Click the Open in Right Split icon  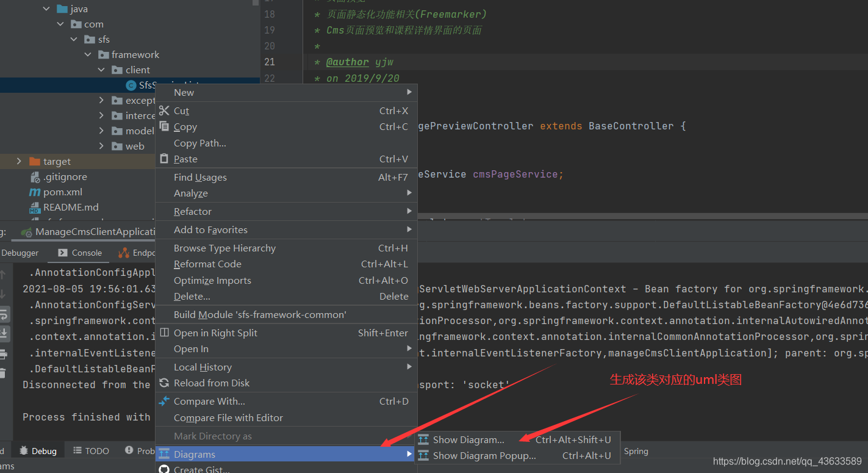(x=164, y=333)
